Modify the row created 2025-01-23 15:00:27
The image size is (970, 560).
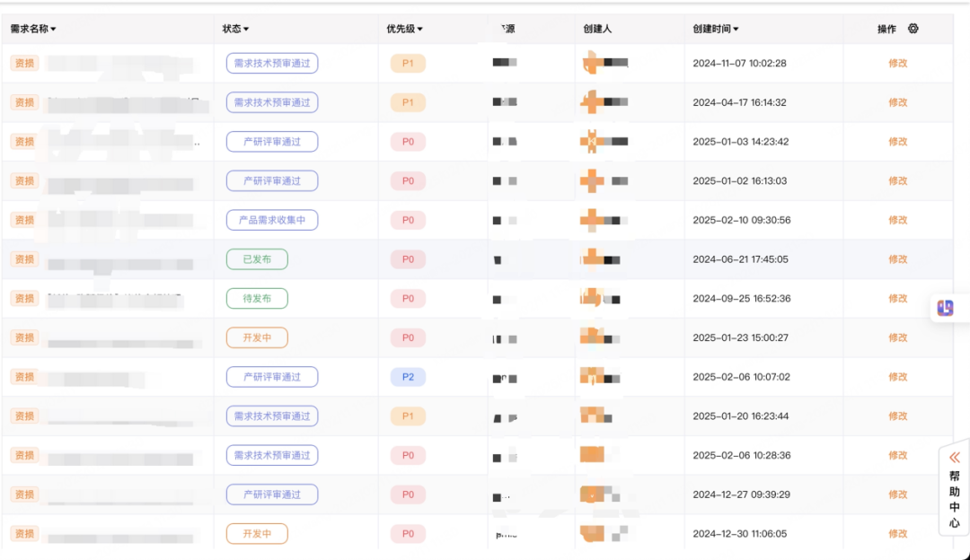point(897,337)
